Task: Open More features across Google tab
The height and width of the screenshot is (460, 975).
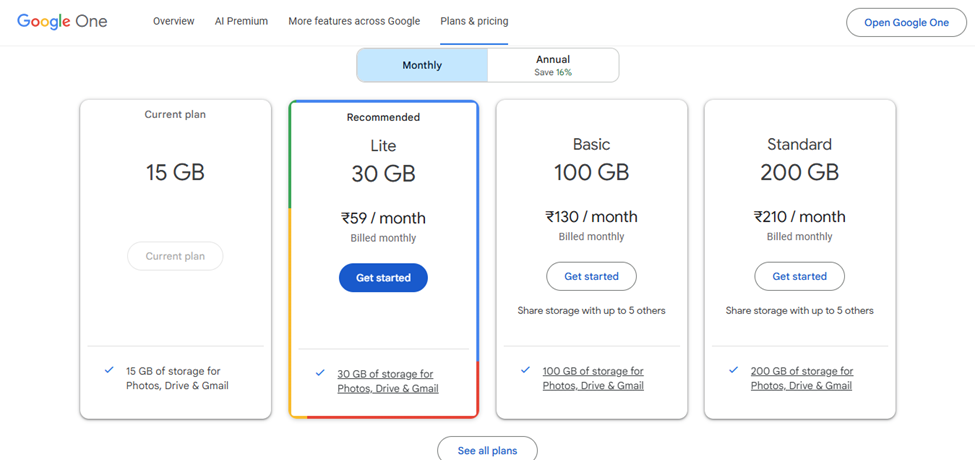Action: click(x=354, y=21)
